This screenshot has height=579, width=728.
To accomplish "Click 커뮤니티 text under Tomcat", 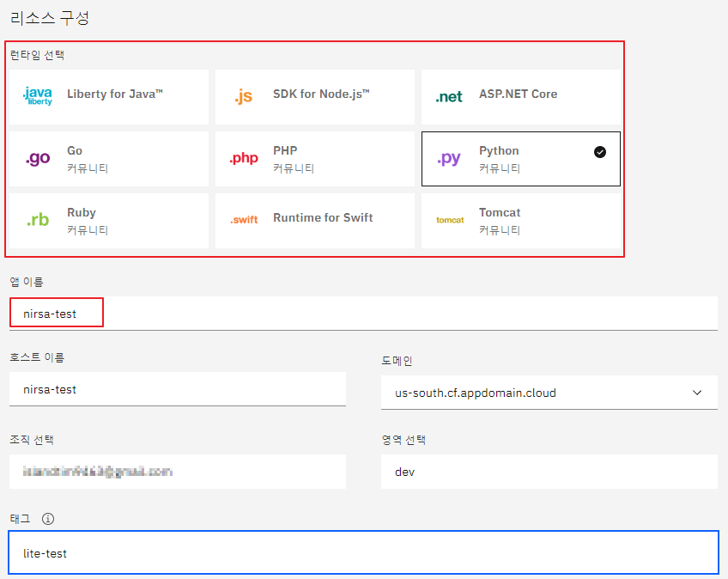I will tap(500, 230).
